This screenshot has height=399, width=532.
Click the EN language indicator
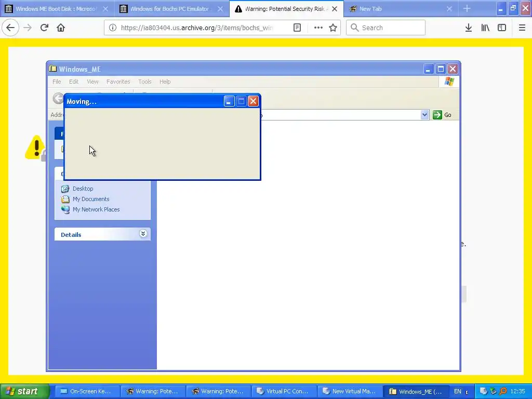click(457, 392)
